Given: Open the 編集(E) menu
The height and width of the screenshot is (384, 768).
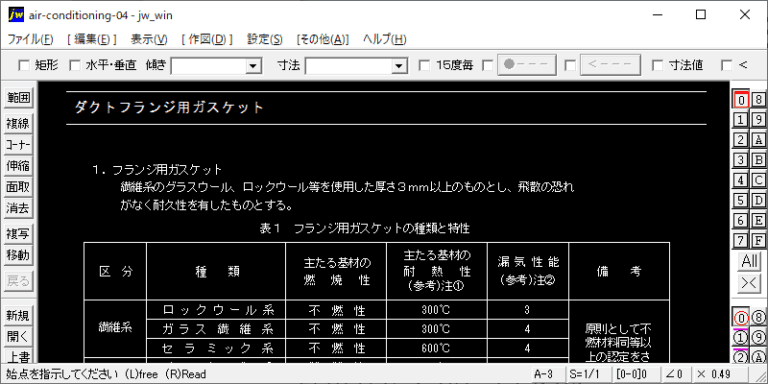Looking at the screenshot, I should (92, 39).
